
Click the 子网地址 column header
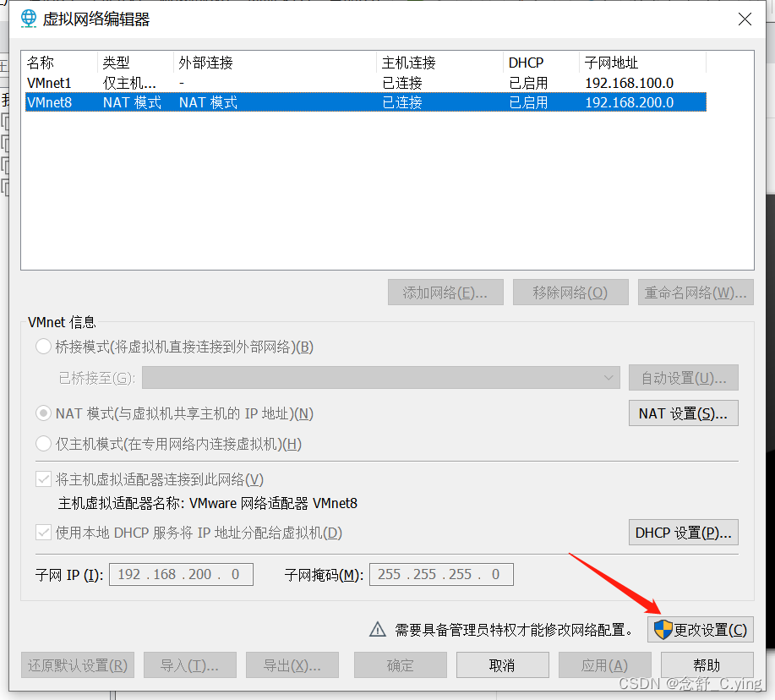(611, 63)
